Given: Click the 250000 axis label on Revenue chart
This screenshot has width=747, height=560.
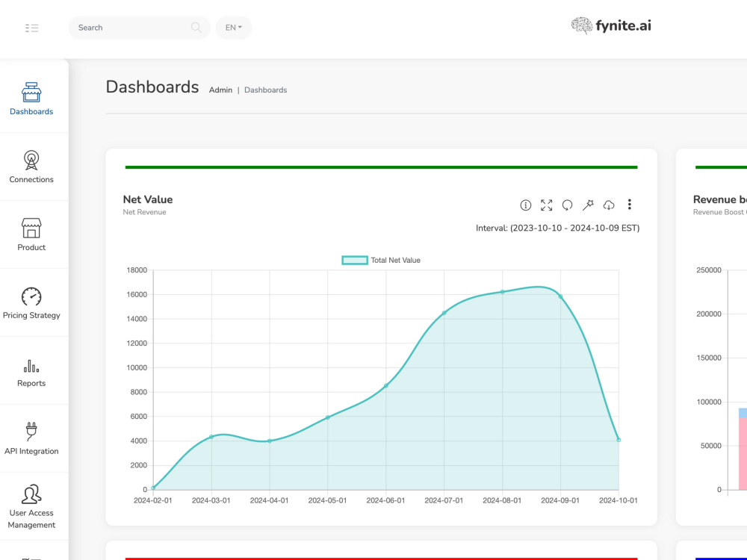Looking at the screenshot, I should coord(709,270).
